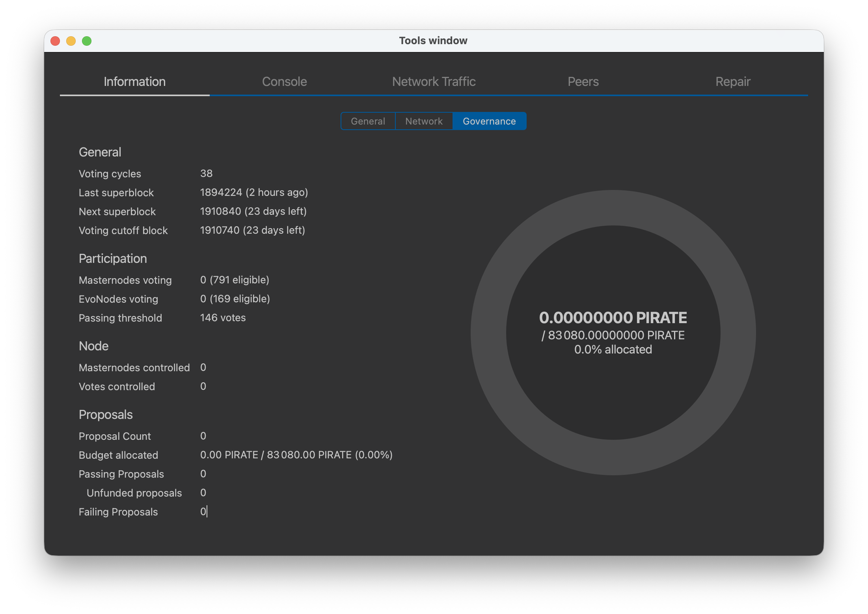Screen dimensions: 868x614
Task: Click the Information tab
Action: (134, 82)
